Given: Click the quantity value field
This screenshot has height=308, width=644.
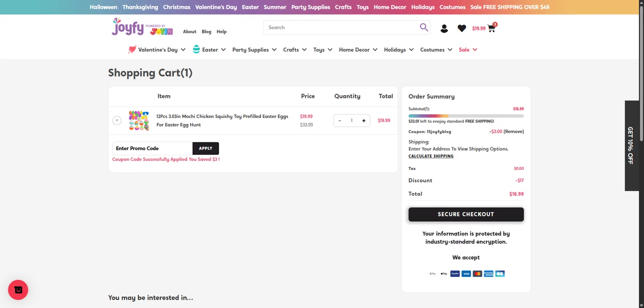Looking at the screenshot, I should click(352, 121).
